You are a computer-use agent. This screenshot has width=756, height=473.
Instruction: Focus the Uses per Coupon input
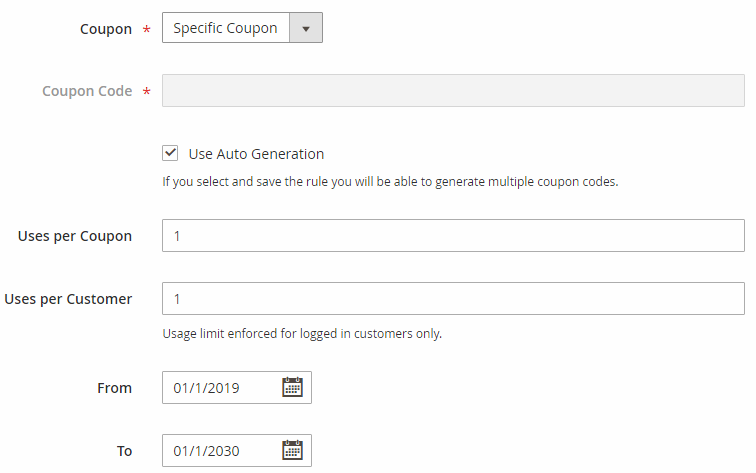(452, 236)
